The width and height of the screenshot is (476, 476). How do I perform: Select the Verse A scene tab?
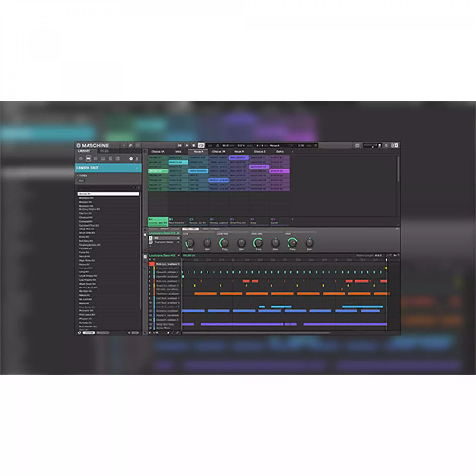[x=198, y=152]
